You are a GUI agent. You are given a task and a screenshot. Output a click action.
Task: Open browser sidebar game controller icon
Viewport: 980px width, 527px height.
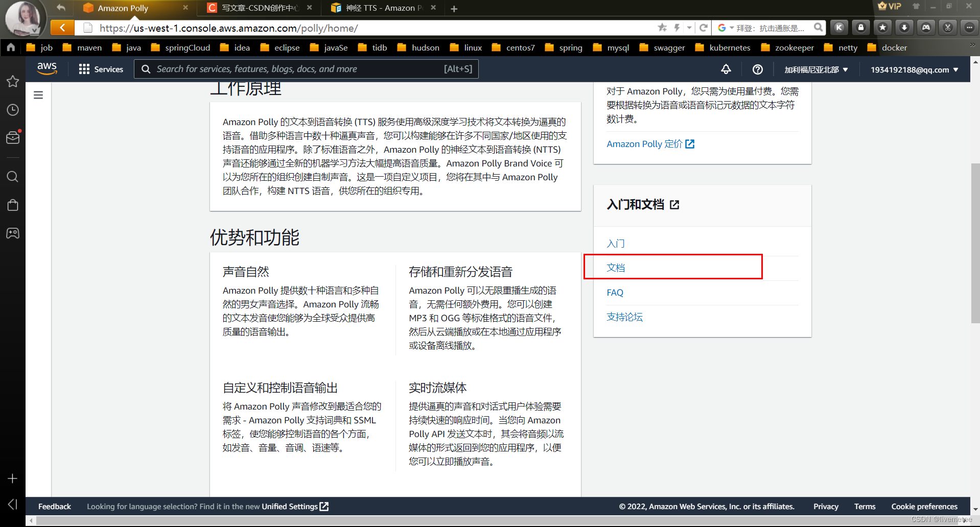click(13, 233)
